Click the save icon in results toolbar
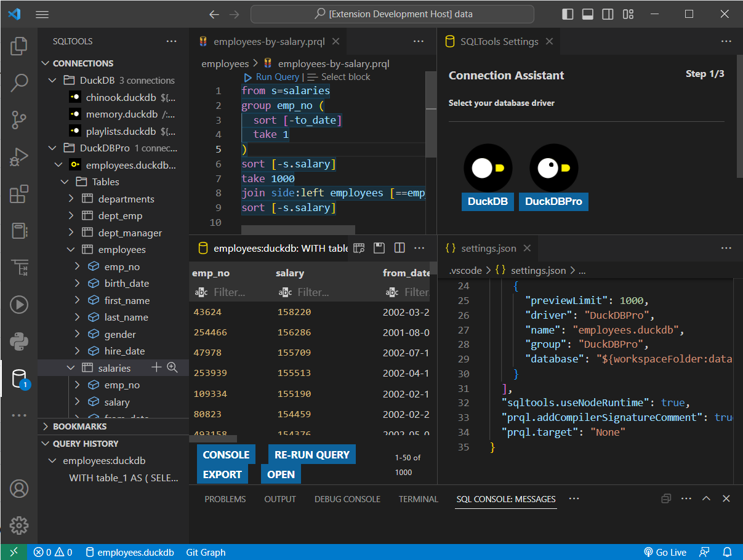This screenshot has width=743, height=560. tap(379, 248)
